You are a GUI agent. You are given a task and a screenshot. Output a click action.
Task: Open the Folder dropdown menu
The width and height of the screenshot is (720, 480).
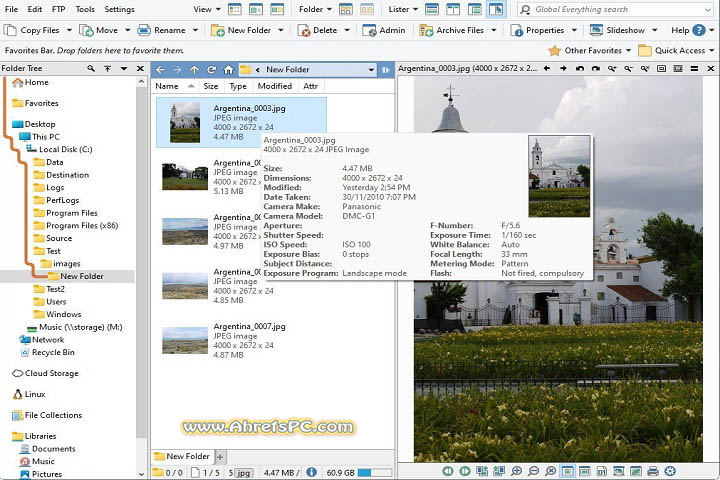click(315, 9)
